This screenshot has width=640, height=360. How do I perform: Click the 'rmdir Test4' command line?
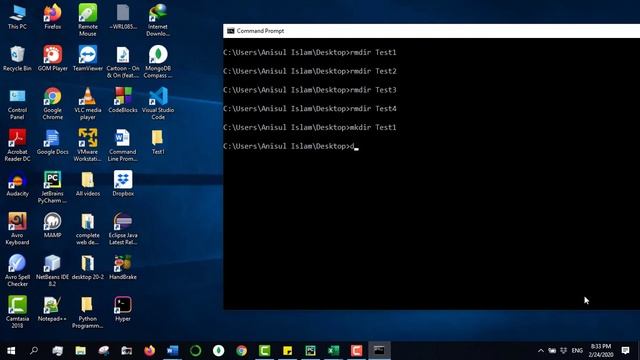[x=310, y=109]
